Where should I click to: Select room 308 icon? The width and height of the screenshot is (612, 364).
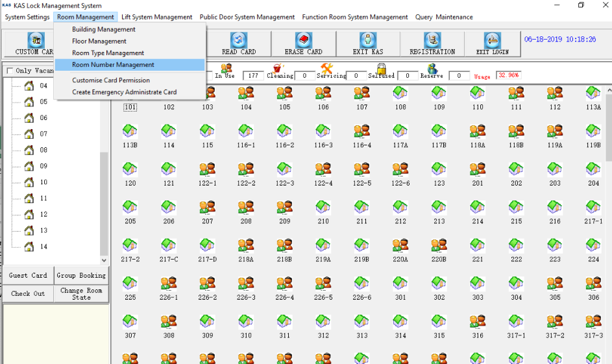click(x=169, y=321)
